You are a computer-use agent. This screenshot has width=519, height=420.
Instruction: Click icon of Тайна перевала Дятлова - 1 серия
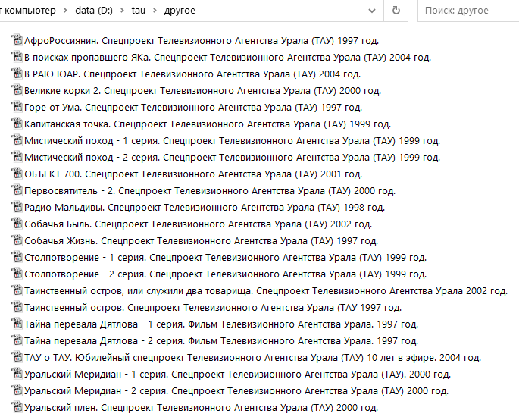[17, 323]
